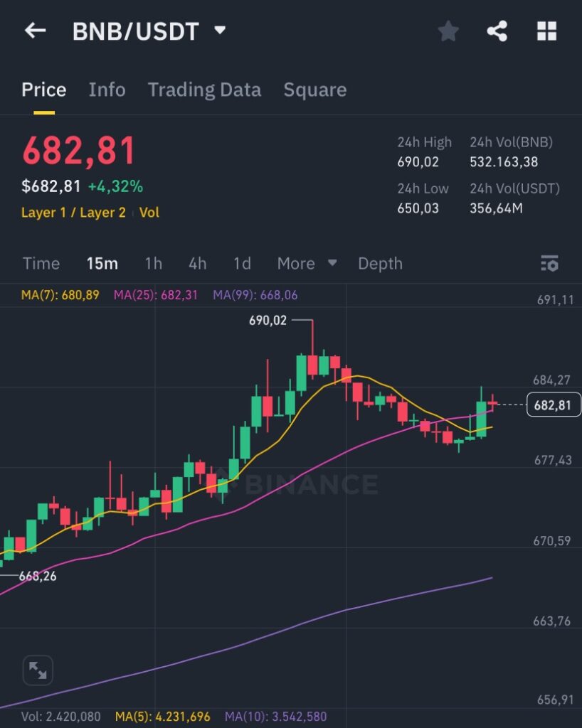582x728 pixels.
Task: Tap the 691,11 price axis label
Action: tap(555, 300)
